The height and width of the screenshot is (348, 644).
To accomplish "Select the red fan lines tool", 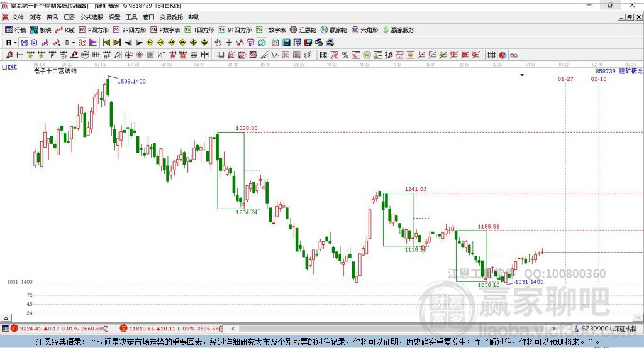I will coord(231,55).
